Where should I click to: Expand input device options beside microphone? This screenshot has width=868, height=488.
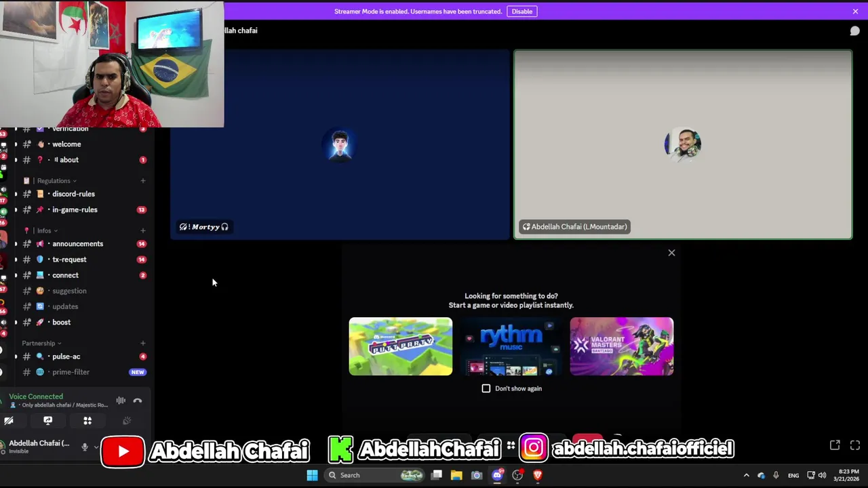(96, 447)
